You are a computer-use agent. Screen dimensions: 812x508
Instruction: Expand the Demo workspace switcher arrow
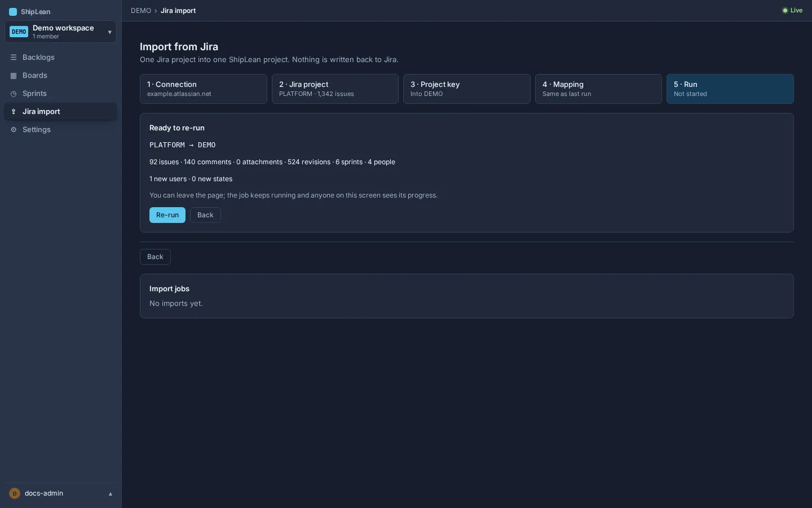pos(109,32)
